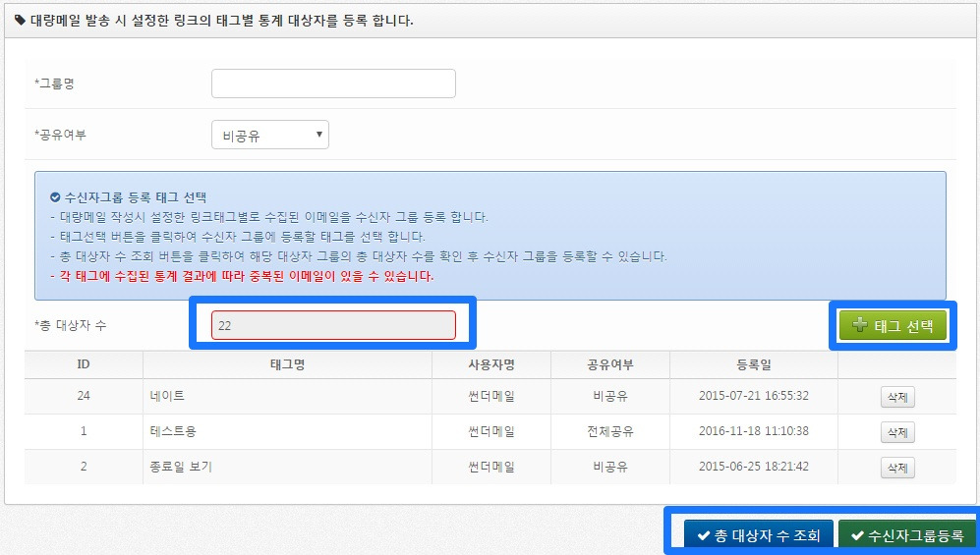Delete the 테스트용 tag row

pyautogui.click(x=897, y=432)
